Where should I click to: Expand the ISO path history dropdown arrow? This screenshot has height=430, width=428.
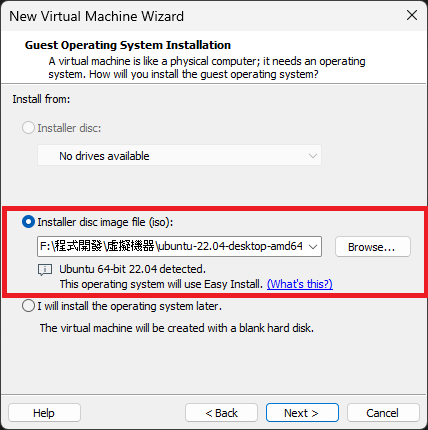pos(313,247)
